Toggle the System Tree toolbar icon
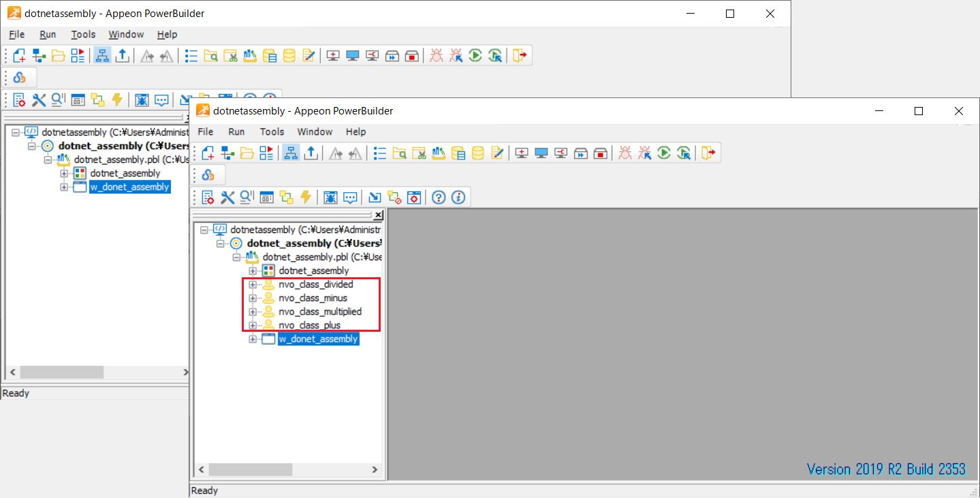980x498 pixels. 291,153
